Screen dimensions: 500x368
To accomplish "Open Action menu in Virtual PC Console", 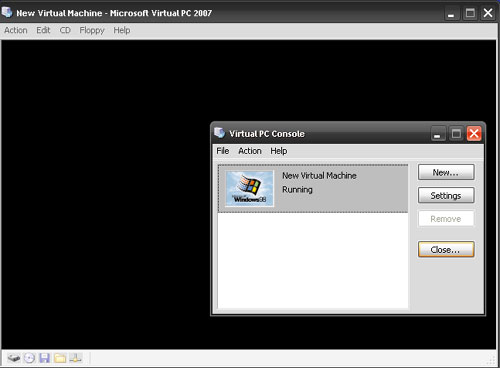I will click(x=250, y=151).
